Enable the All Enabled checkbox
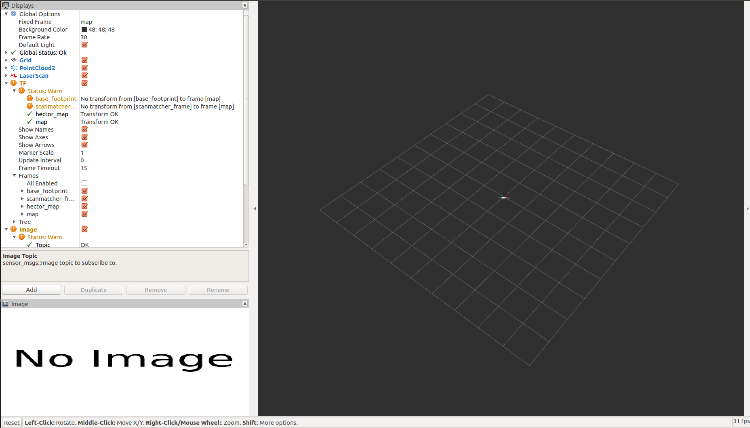This screenshot has height=428, width=750. coord(84,183)
